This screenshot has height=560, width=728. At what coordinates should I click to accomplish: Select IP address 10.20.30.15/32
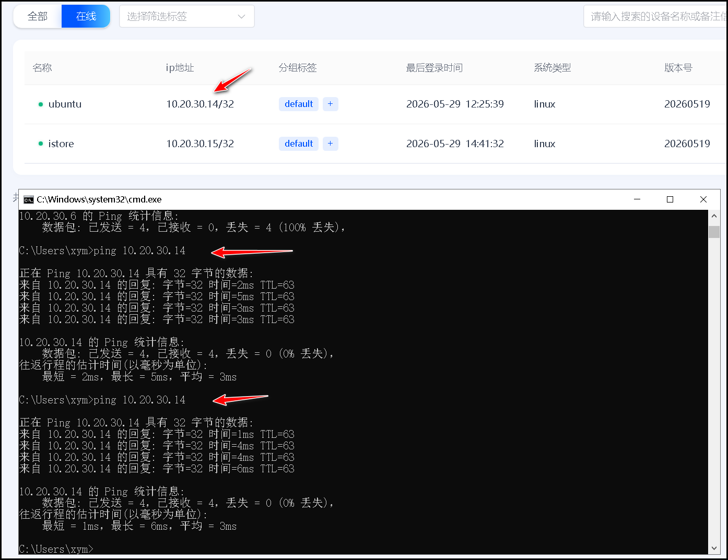[x=200, y=144]
